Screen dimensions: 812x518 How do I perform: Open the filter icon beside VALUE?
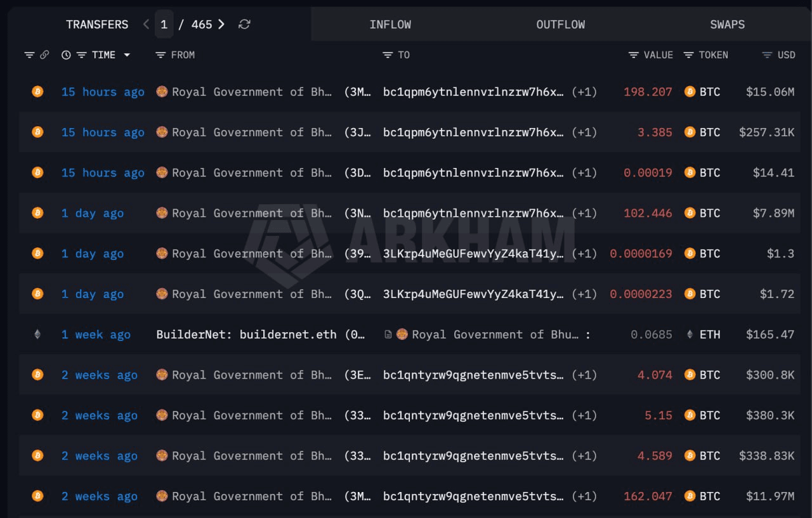click(x=633, y=55)
